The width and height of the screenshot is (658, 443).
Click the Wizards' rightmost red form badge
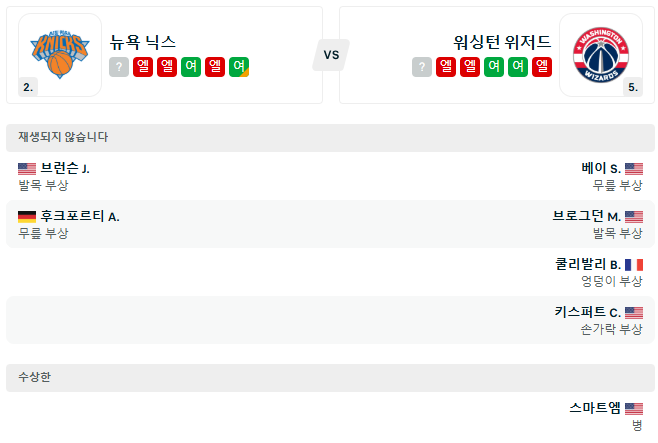[542, 67]
